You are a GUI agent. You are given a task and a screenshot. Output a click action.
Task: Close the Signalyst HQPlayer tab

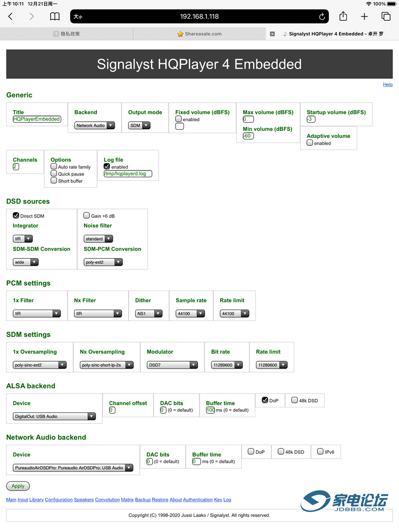pyautogui.click(x=272, y=34)
